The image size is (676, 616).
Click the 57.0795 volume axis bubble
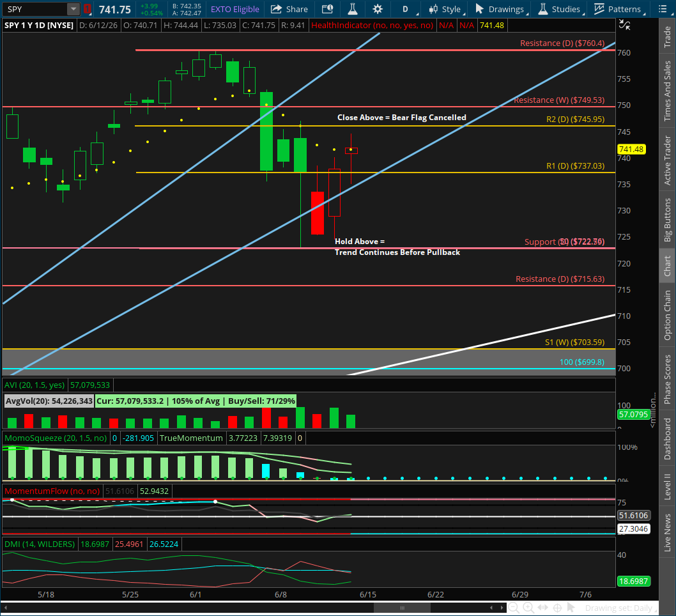[633, 414]
